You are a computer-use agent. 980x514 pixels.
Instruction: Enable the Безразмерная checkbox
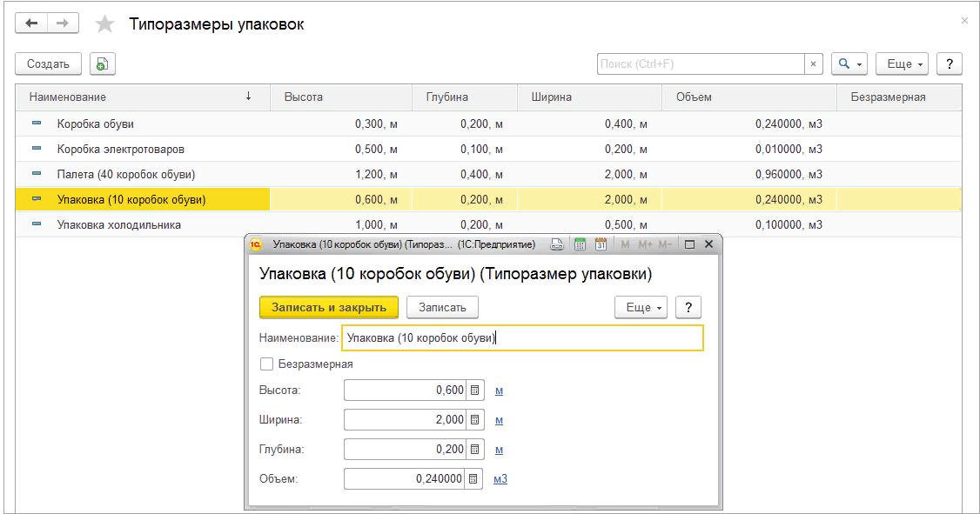click(267, 364)
